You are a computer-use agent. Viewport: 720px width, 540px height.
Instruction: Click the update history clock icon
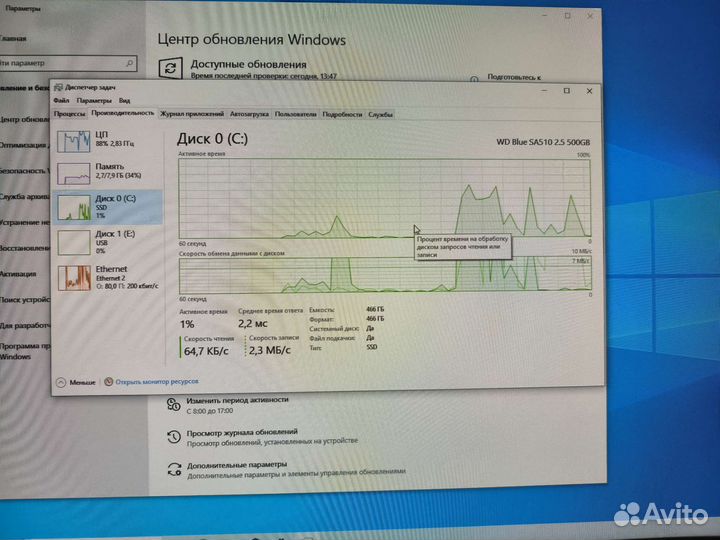(174, 437)
